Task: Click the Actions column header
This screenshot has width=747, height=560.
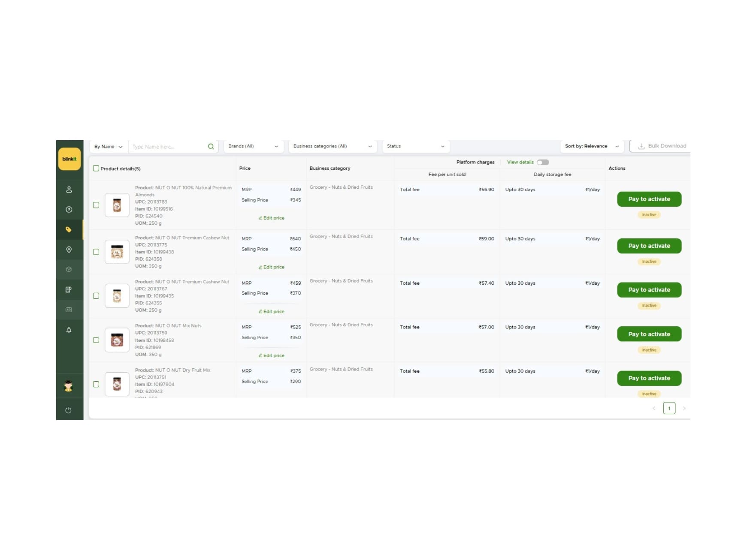Action: (617, 169)
